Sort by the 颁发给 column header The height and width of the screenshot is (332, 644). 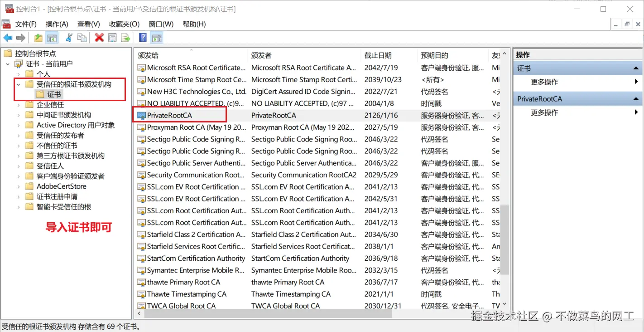[192, 55]
